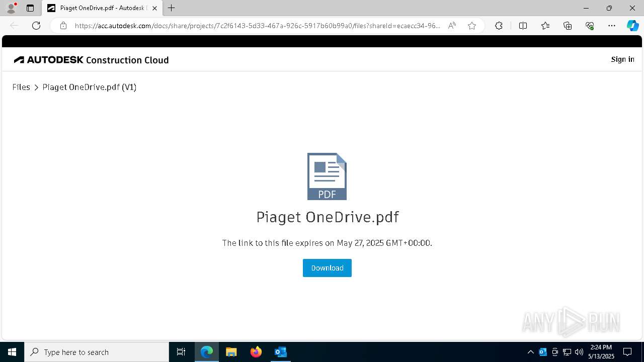644x362 pixels.
Task: Open Settings and more ellipsis menu
Action: [x=612, y=26]
